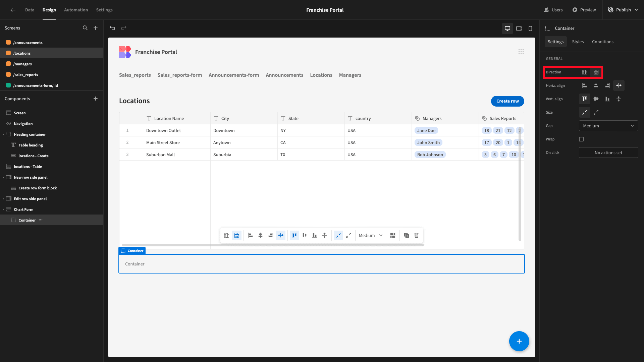The width and height of the screenshot is (644, 362).
Task: Expand the Edit row side panel item
Action: click(x=3, y=199)
